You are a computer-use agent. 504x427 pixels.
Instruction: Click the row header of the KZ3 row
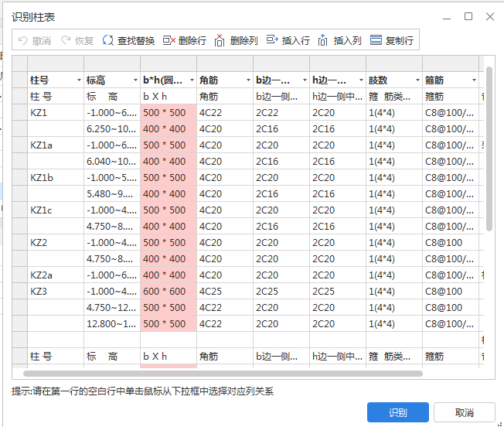pos(19,292)
